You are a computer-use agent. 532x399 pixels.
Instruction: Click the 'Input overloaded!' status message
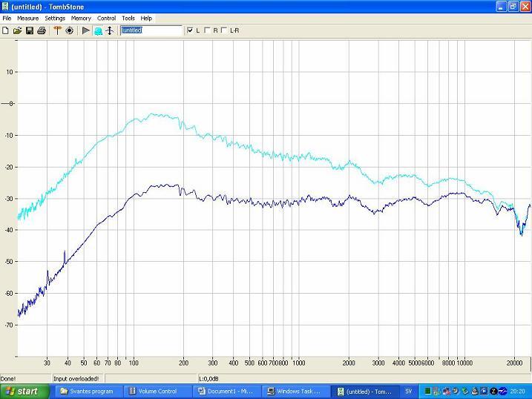coord(76,379)
